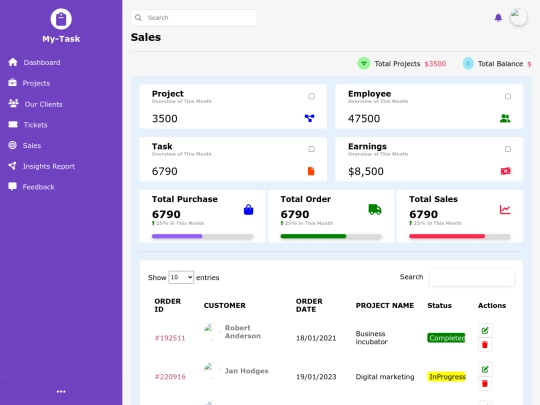Click the blue Total Balance icon

pos(468,63)
